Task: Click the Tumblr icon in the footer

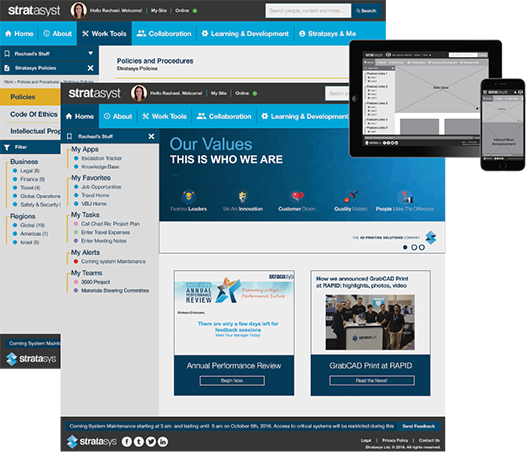Action: 139,442
